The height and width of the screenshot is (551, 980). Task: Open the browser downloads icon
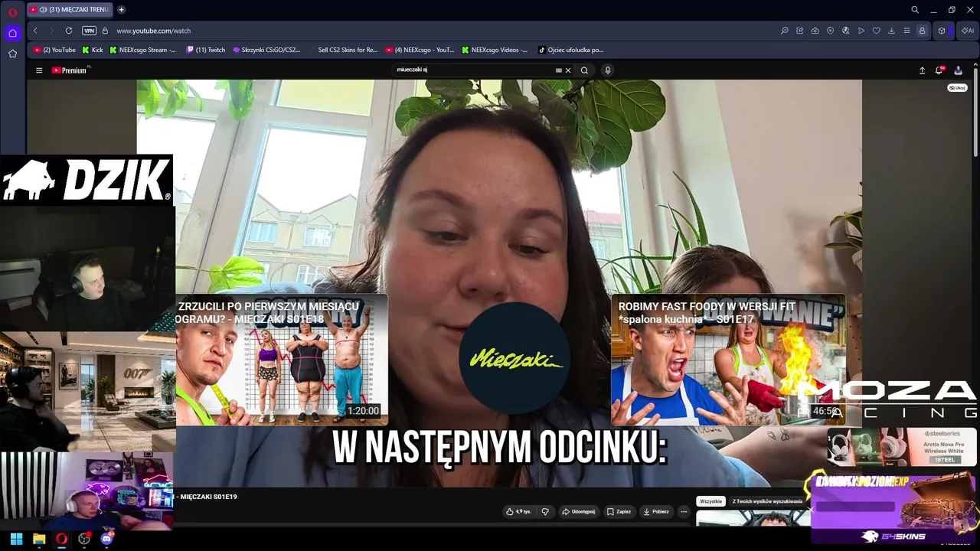click(x=892, y=31)
